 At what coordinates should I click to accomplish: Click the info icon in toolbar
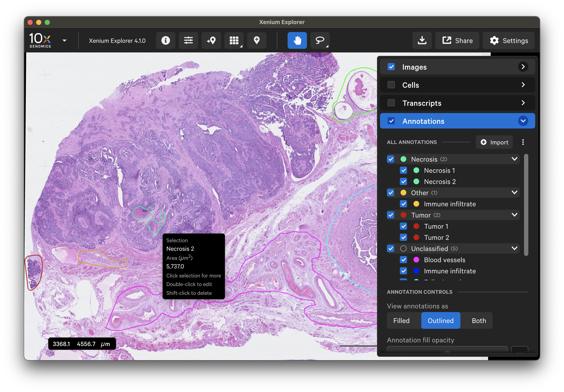pyautogui.click(x=166, y=41)
